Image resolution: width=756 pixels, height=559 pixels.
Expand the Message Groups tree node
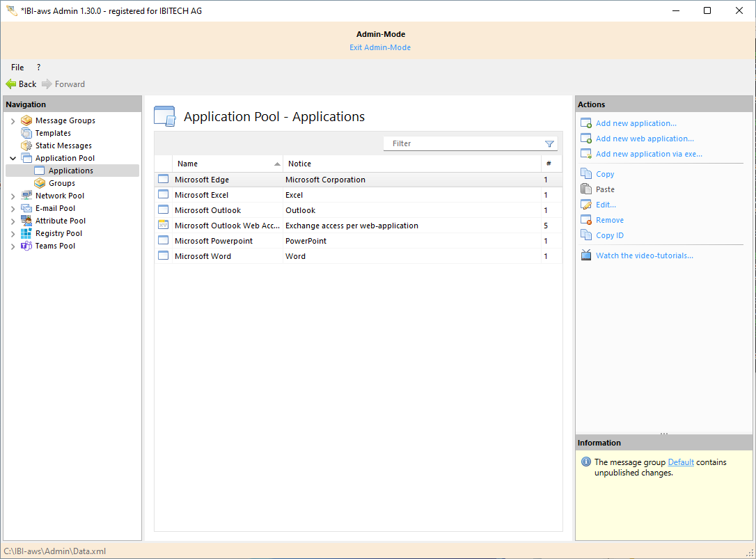click(x=13, y=121)
